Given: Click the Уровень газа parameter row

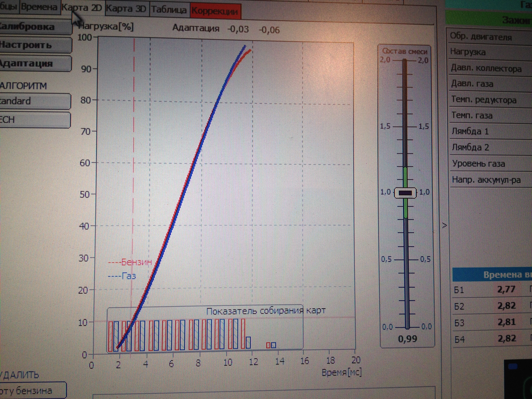Looking at the screenshot, I should (x=479, y=164).
